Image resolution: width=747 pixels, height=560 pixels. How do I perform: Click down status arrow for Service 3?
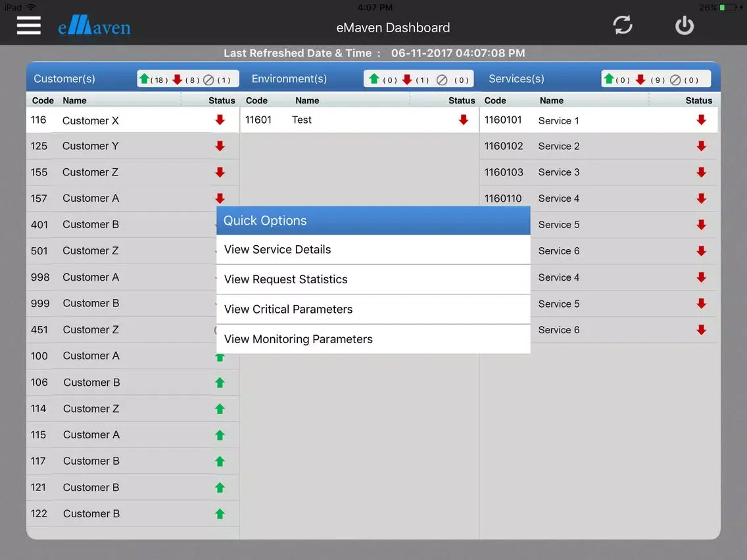pyautogui.click(x=701, y=172)
